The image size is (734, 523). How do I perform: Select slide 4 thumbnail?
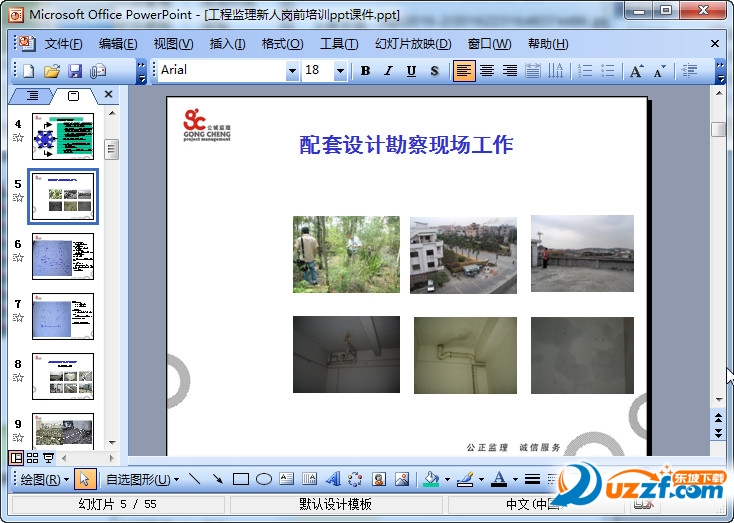tap(63, 136)
